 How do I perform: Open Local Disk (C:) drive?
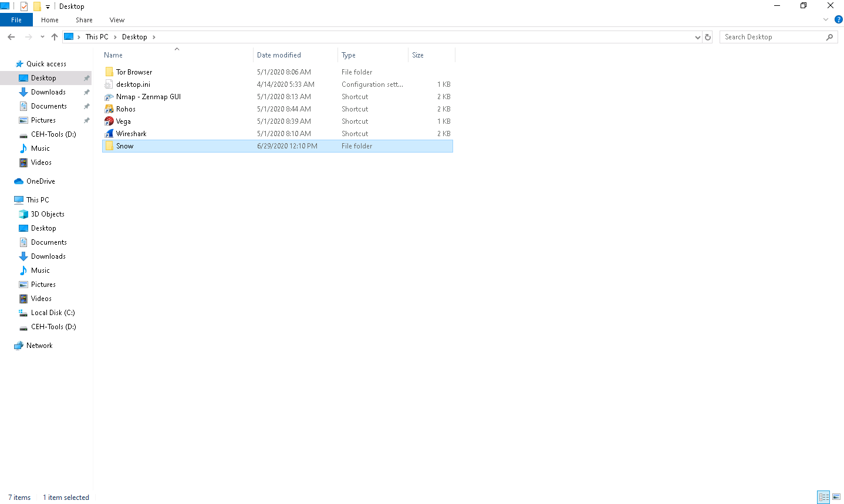[53, 313]
